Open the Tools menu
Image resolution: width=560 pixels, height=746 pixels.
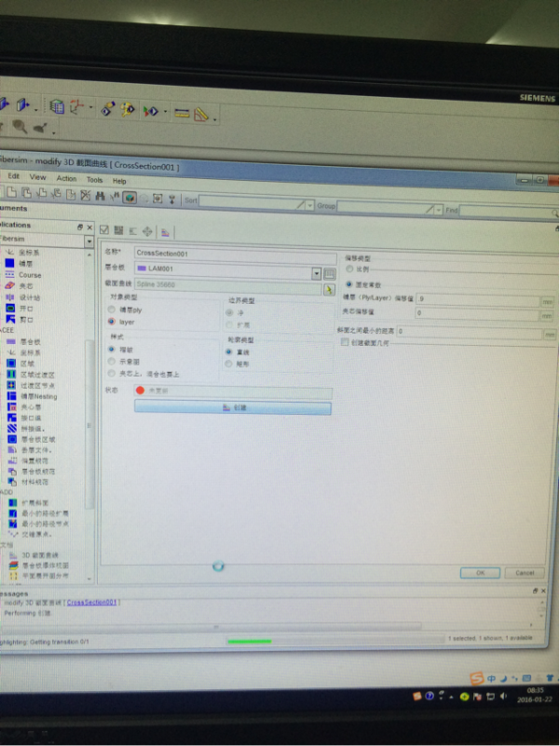94,180
